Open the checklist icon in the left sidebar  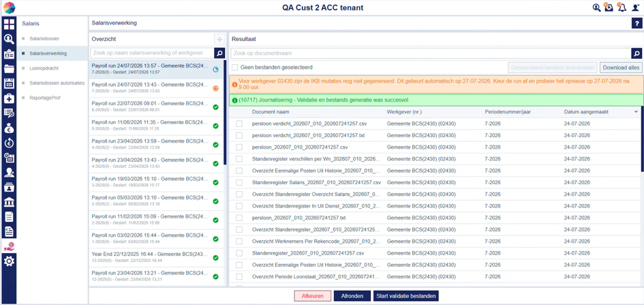coord(9,113)
